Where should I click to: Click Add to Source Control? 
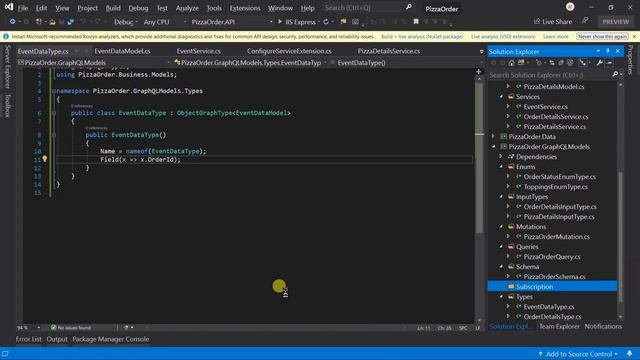pyautogui.click(x=579, y=354)
